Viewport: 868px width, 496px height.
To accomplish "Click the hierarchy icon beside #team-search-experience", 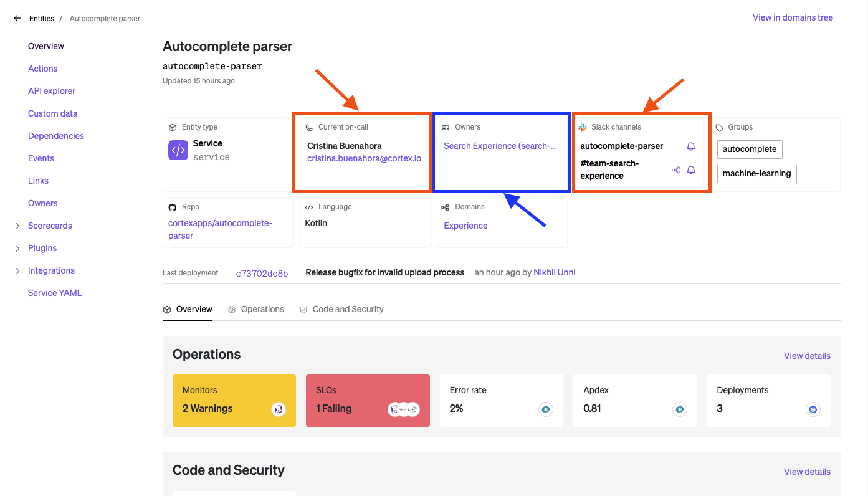I will pyautogui.click(x=676, y=170).
